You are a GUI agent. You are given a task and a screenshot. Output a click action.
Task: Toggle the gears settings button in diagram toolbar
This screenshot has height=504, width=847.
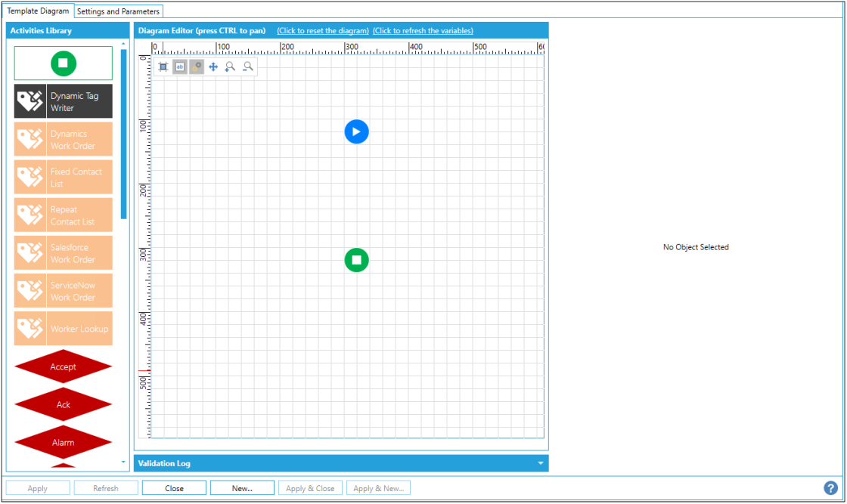(x=197, y=66)
